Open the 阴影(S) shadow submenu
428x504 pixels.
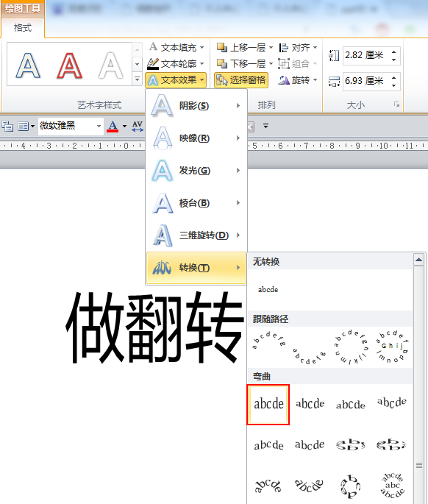click(196, 105)
